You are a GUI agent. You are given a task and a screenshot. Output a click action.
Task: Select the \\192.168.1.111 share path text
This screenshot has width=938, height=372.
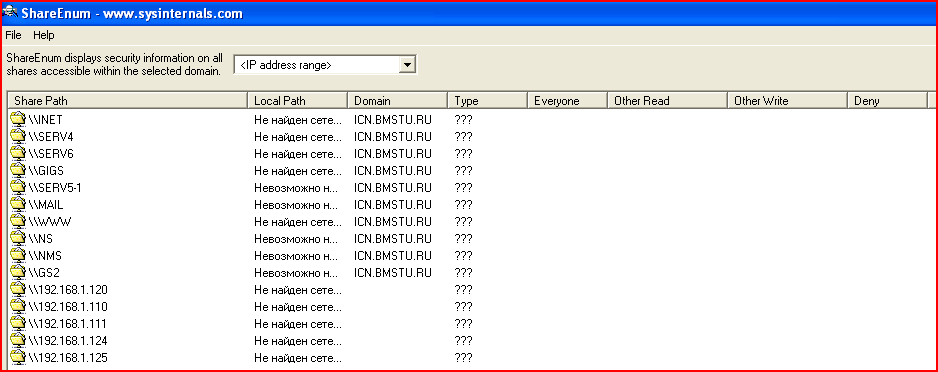pos(68,324)
